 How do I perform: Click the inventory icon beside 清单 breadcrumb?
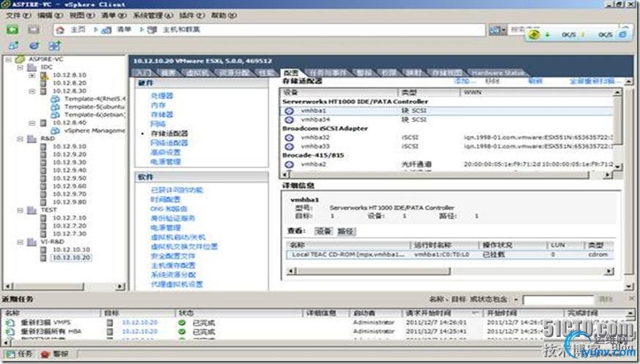point(106,30)
